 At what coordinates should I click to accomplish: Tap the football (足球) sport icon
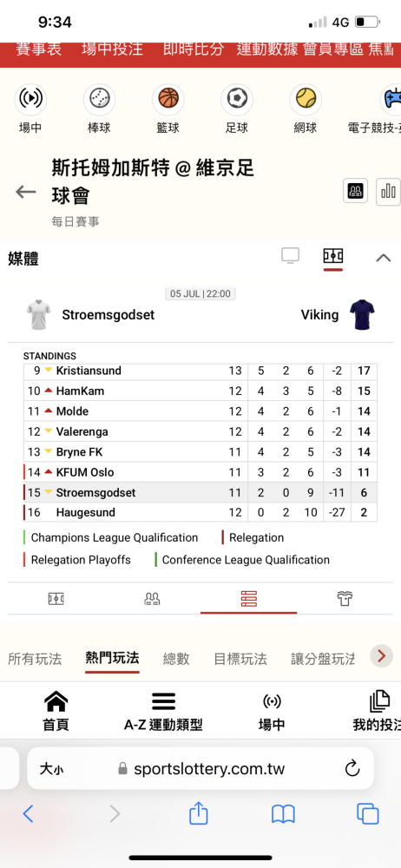point(237,99)
